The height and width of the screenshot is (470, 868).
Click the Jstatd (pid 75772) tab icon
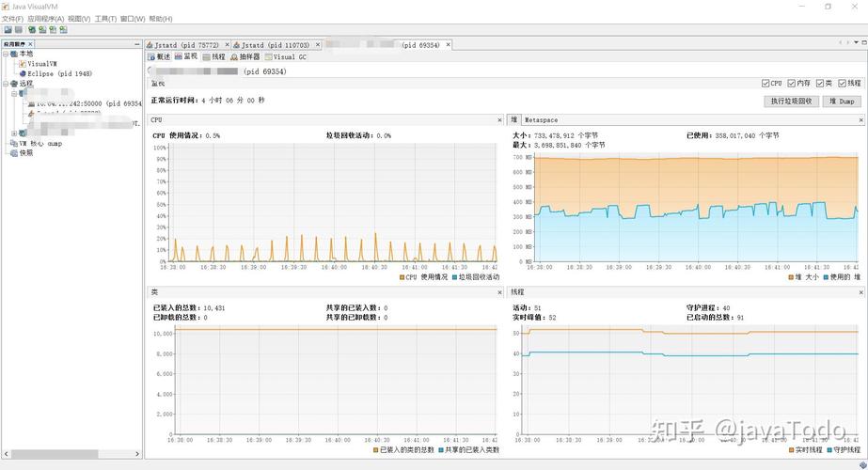pyautogui.click(x=150, y=45)
